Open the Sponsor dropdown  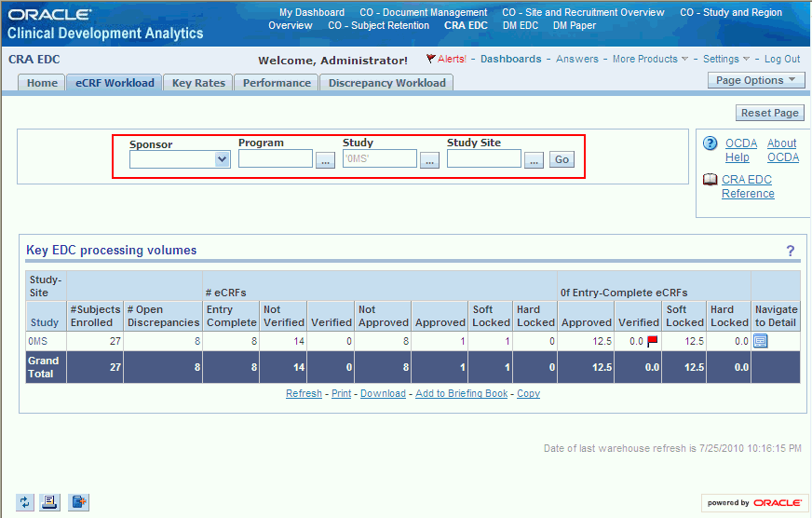[223, 159]
